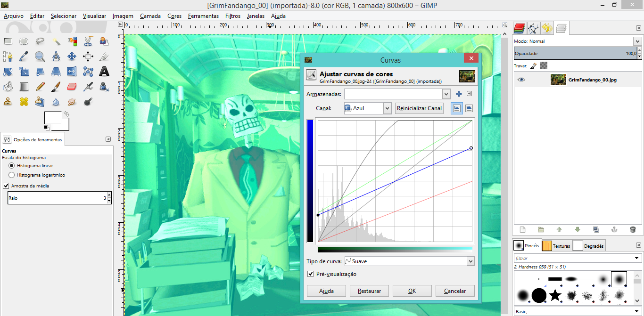The width and height of the screenshot is (644, 316).
Task: Uncheck the Pré-visualização checkbox
Action: (x=310, y=274)
